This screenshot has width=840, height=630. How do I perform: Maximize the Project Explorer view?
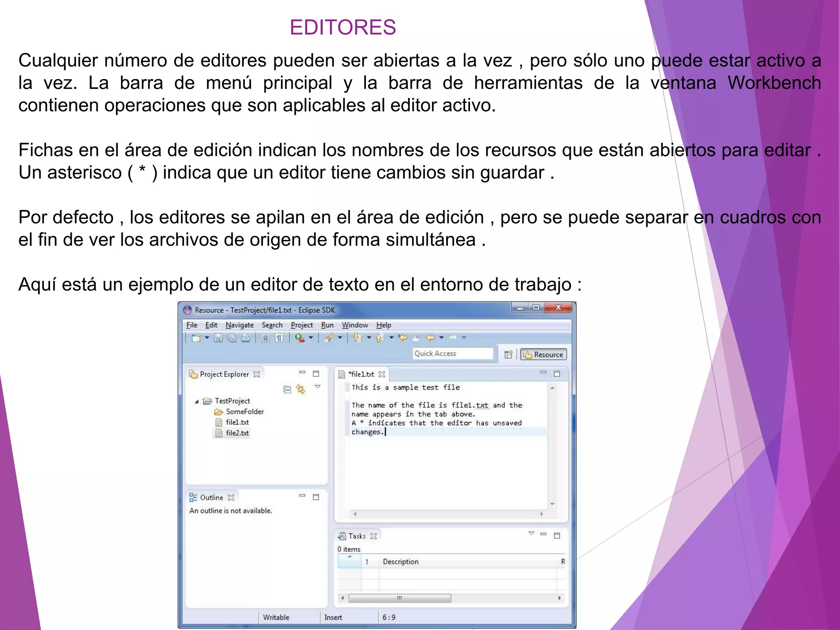click(316, 374)
